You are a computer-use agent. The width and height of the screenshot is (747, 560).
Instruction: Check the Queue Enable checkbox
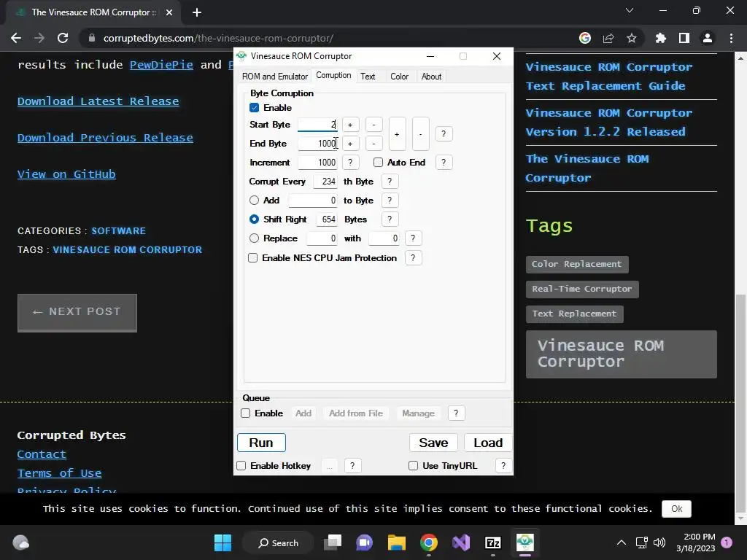click(x=245, y=413)
